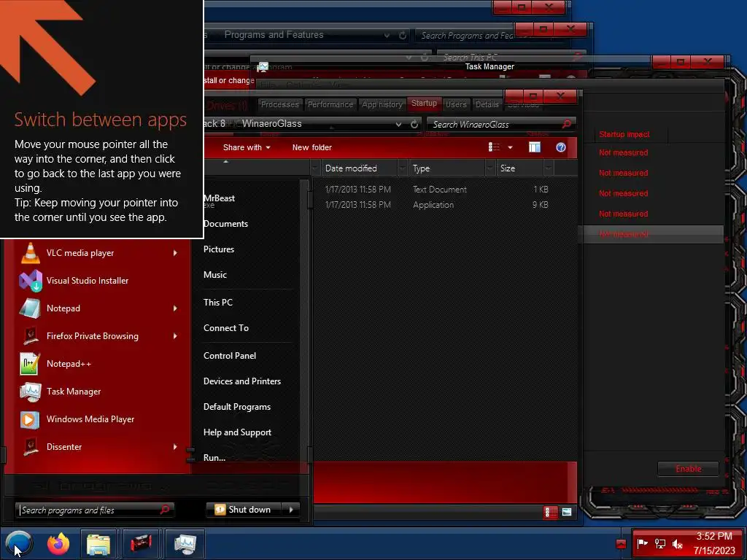747x560 pixels.
Task: Expand WinaeroGlass address bar history dropdown
Action: tap(398, 124)
